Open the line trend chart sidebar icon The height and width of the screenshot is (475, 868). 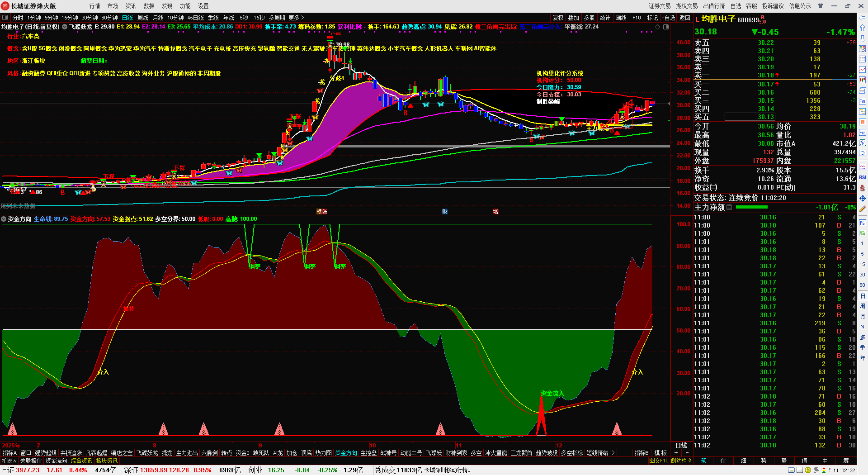point(863,69)
